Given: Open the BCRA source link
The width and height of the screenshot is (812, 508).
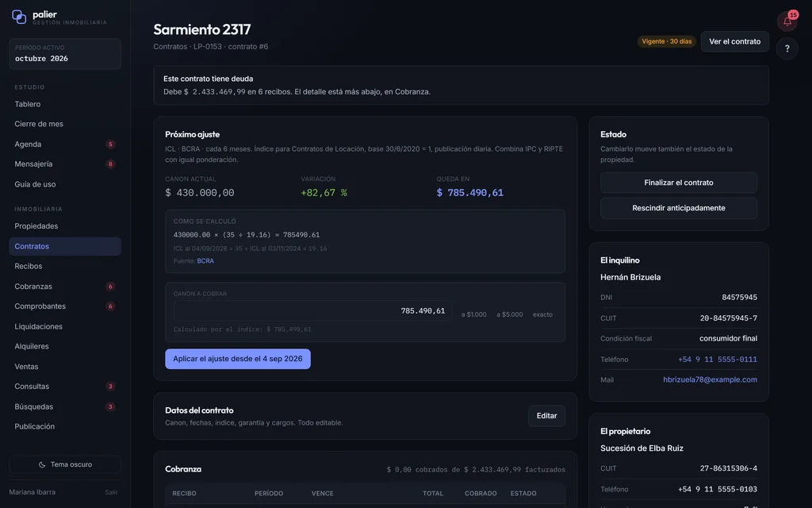Looking at the screenshot, I should 205,261.
